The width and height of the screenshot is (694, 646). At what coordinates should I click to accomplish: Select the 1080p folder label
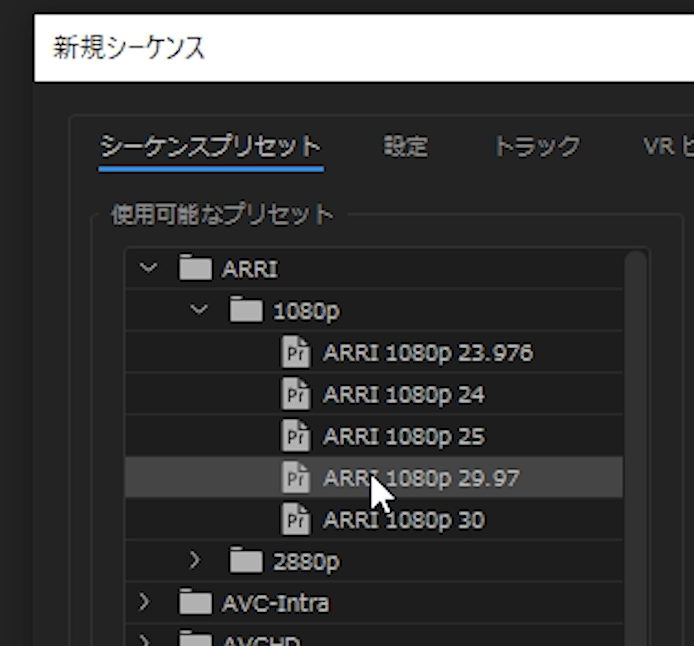click(x=306, y=311)
